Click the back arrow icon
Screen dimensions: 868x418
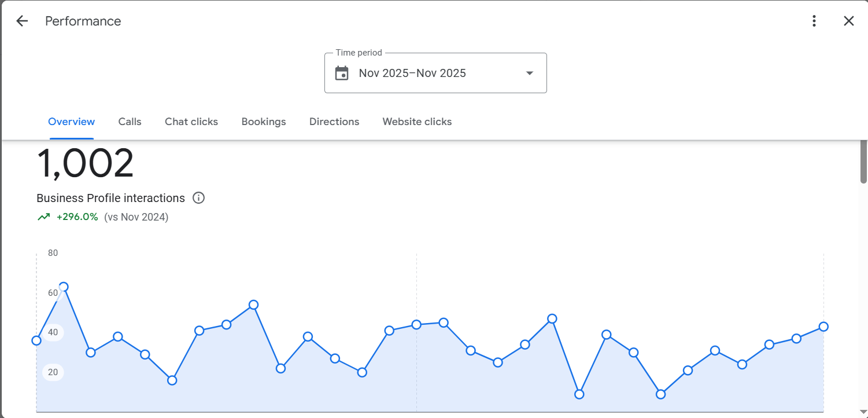pos(22,21)
